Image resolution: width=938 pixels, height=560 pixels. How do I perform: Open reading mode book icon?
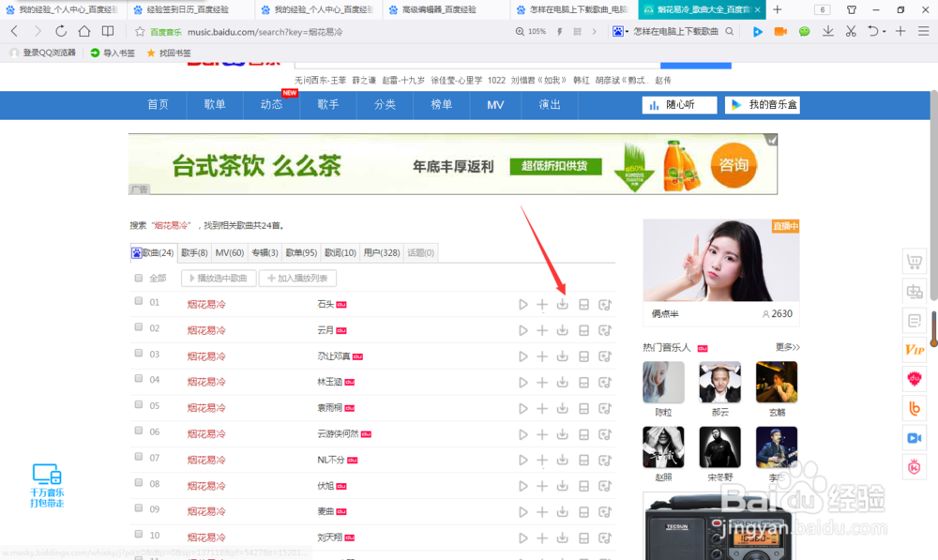tap(108, 31)
